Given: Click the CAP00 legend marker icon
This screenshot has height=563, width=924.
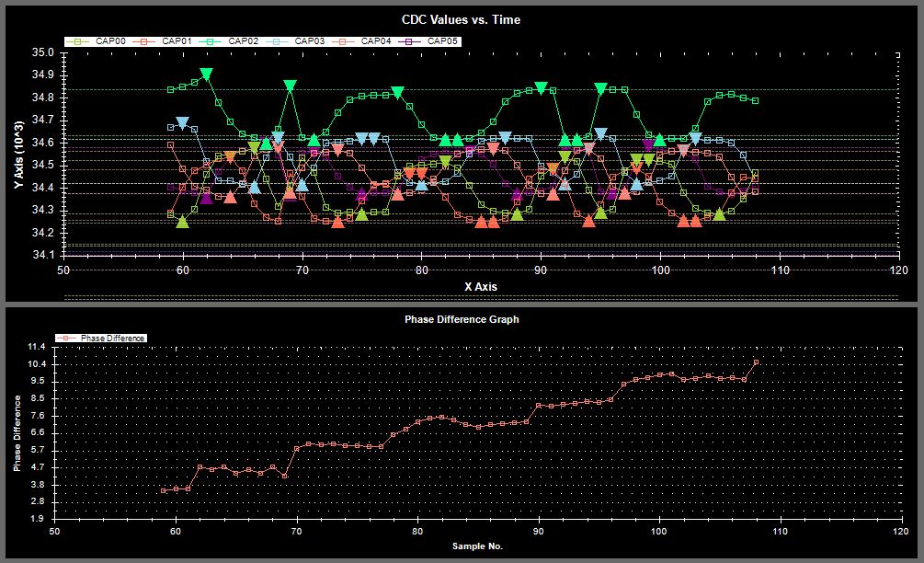Looking at the screenshot, I should pos(78,41).
